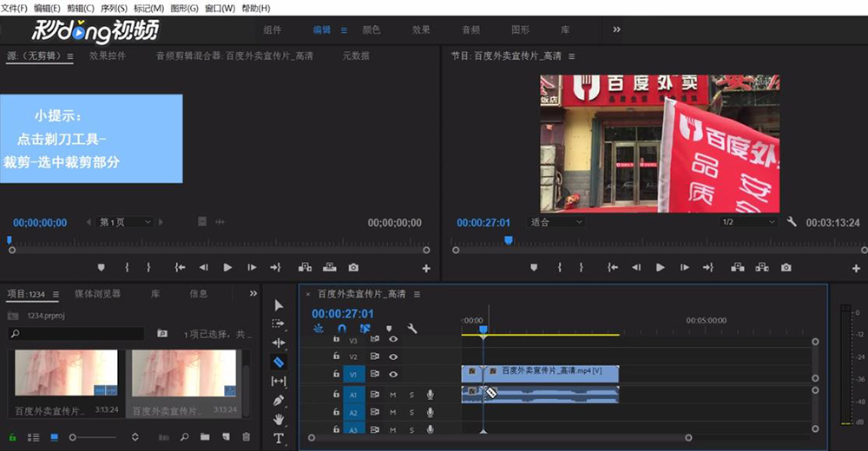Expand Project panel tab overflow chevron
The image size is (868, 451).
coord(253,293)
